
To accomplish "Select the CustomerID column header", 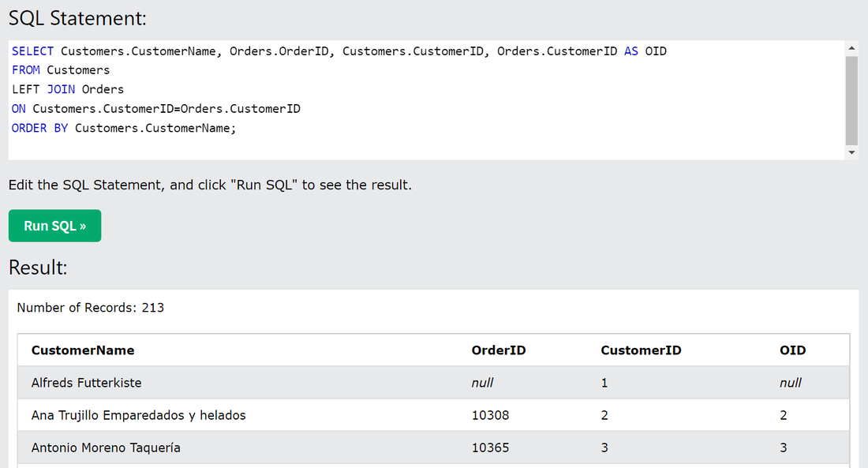I will [x=641, y=350].
